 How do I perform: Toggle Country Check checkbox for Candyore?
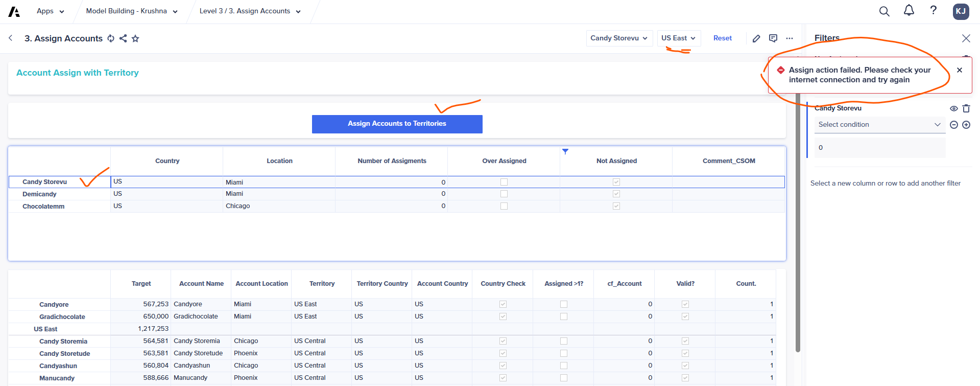tap(503, 304)
